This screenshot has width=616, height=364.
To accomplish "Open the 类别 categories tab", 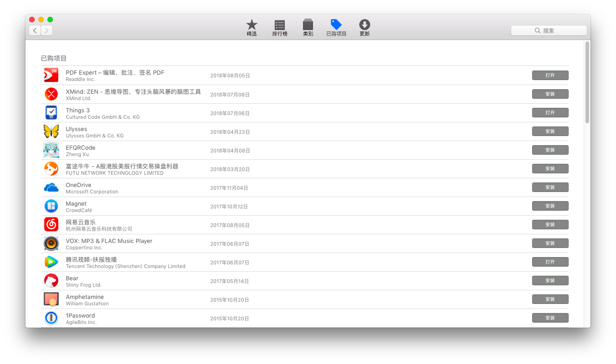I will tap(308, 28).
